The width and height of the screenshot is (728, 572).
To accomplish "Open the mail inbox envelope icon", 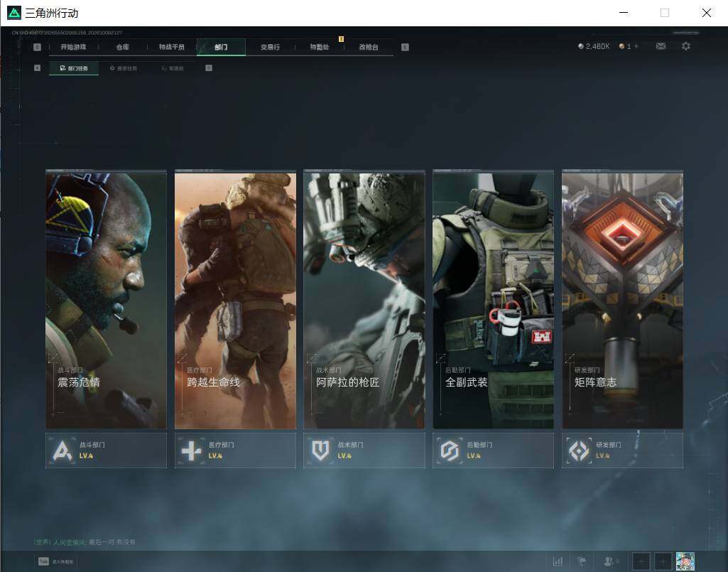I will (661, 46).
